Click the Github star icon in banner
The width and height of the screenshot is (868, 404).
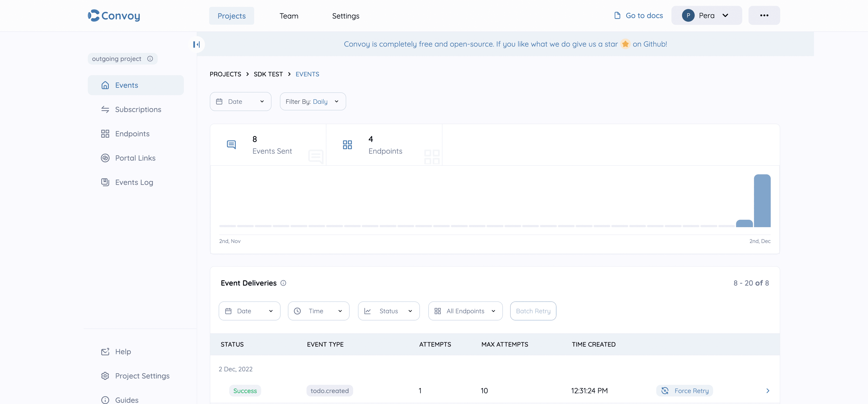[625, 44]
